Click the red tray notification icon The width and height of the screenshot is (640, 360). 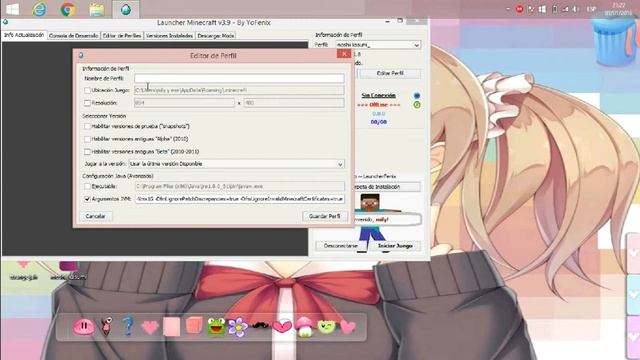[520, 9]
